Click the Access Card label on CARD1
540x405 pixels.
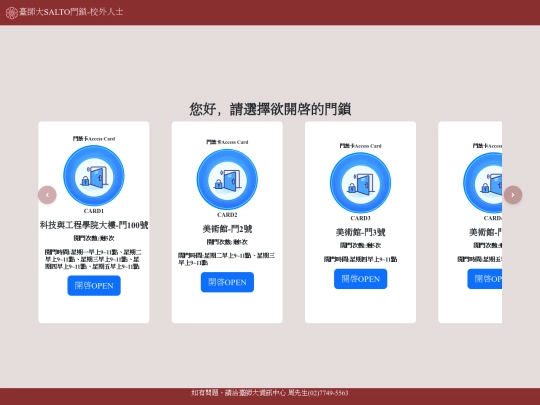(x=94, y=138)
